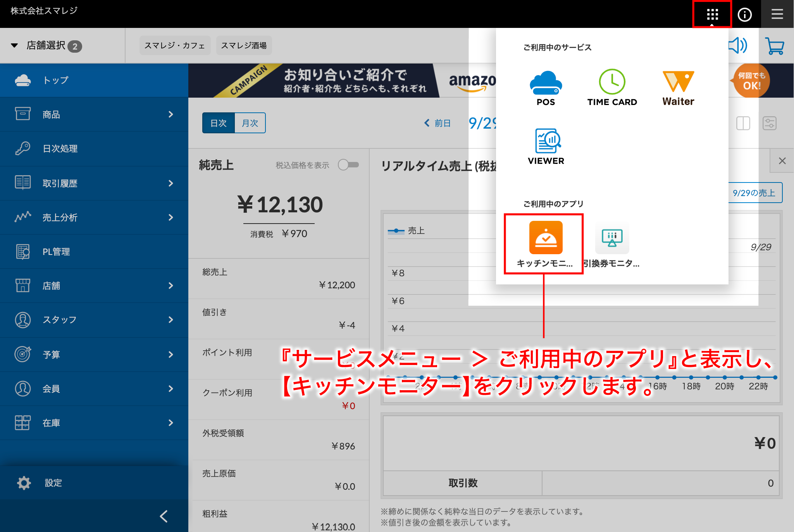Viewport: 794px width, 532px height.
Task: Go to トップ in the sidebar
Action: pyautogui.click(x=94, y=80)
